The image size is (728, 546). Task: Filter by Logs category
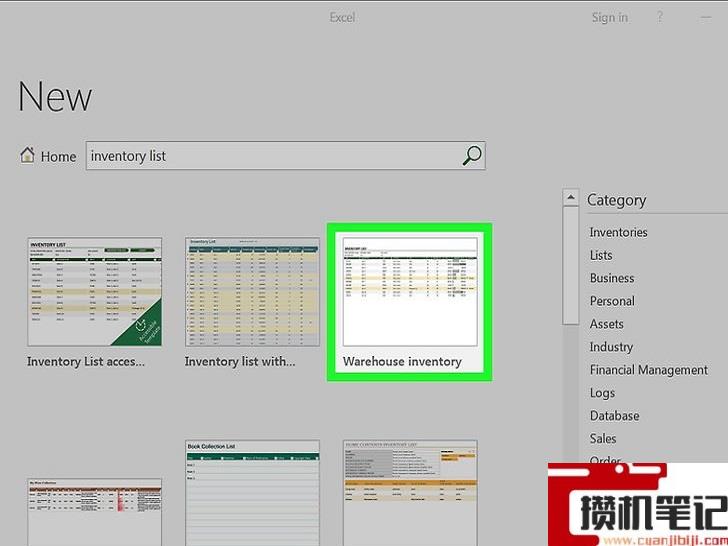602,393
